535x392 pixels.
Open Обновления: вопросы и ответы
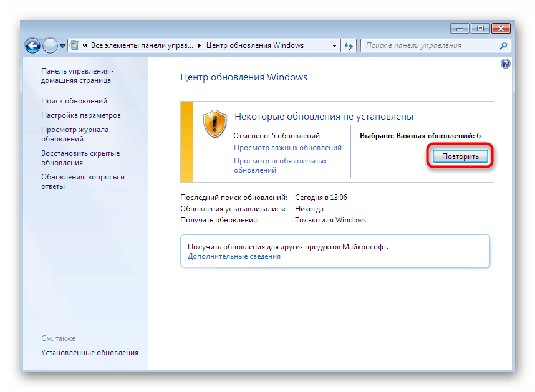pos(83,182)
